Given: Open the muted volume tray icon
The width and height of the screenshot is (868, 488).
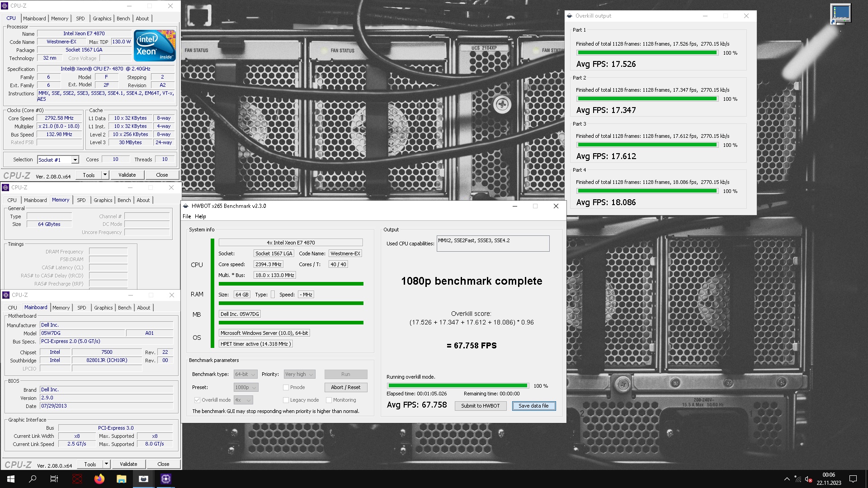Looking at the screenshot, I should (x=809, y=479).
